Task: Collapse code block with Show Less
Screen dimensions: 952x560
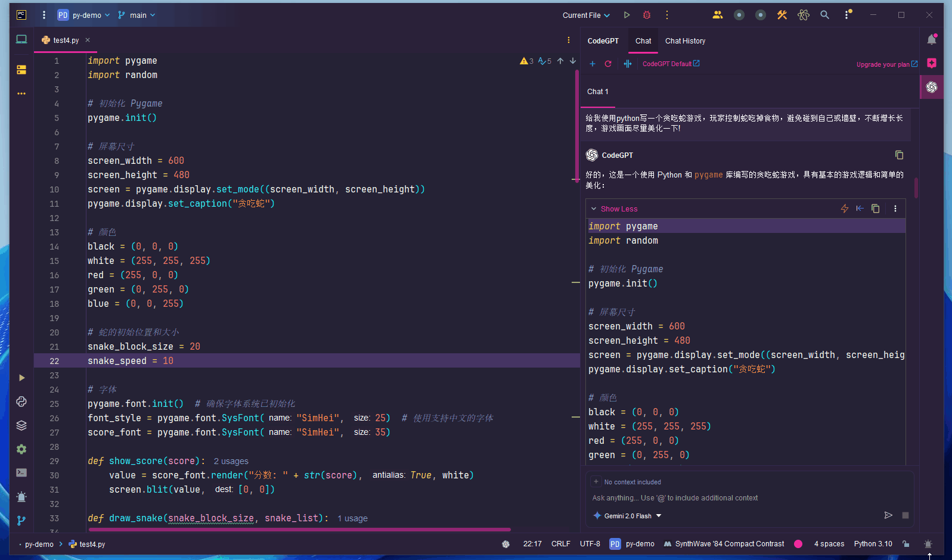Action: (x=614, y=209)
